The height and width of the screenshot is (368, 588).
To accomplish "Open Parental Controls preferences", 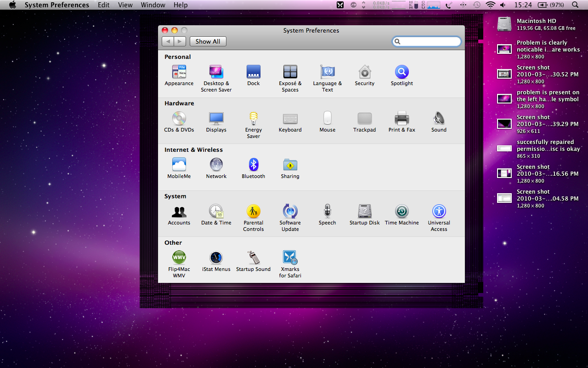I will click(254, 218).
